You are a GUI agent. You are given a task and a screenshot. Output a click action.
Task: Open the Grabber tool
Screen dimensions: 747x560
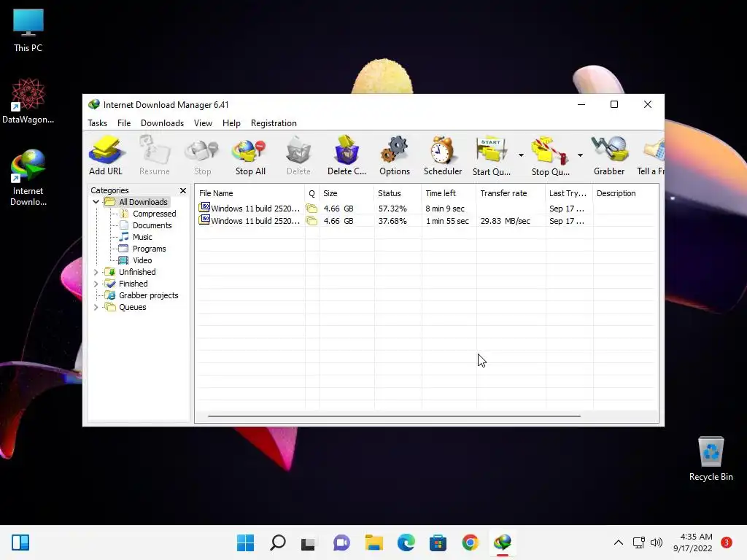[x=609, y=156]
